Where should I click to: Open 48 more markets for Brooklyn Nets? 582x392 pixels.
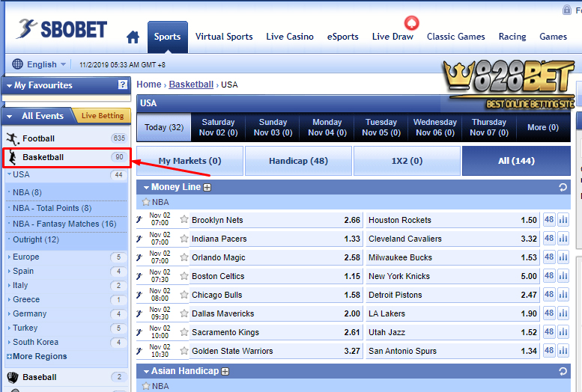pyautogui.click(x=549, y=220)
